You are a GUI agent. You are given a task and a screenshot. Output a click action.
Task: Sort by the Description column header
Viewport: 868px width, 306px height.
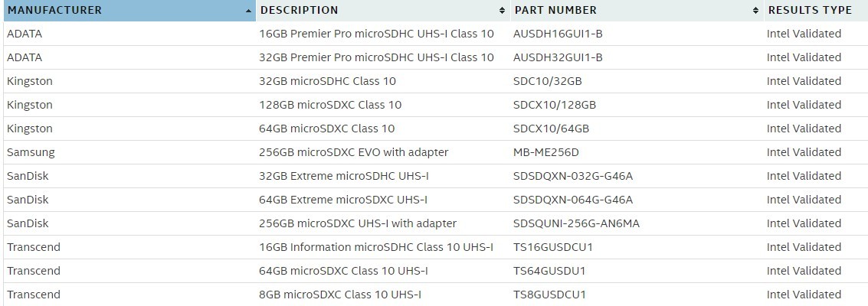pos(299,11)
